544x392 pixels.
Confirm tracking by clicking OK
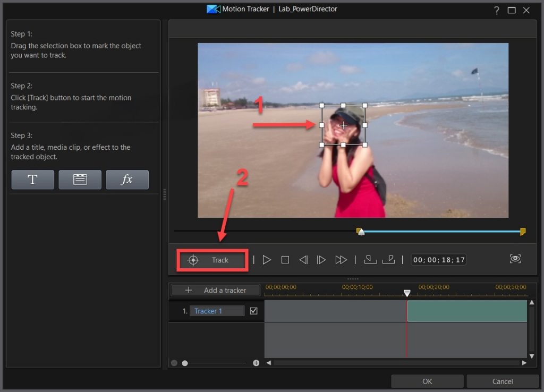pos(427,381)
